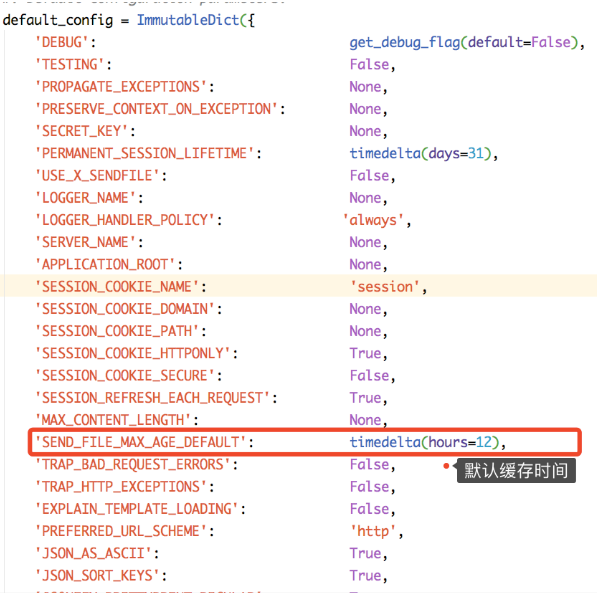Click the 'PREFERRED_URL_SCHEME' key

[121, 531]
